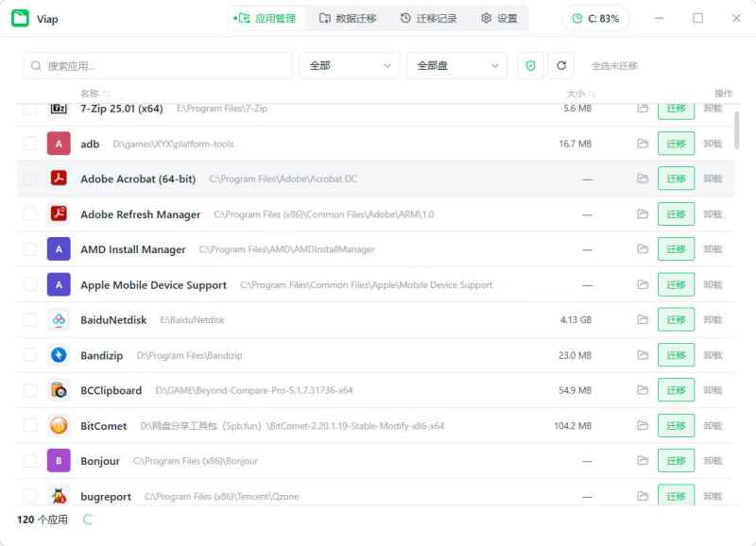Click the C: 83% disk usage indicator
The width and height of the screenshot is (756, 546).
click(x=595, y=18)
